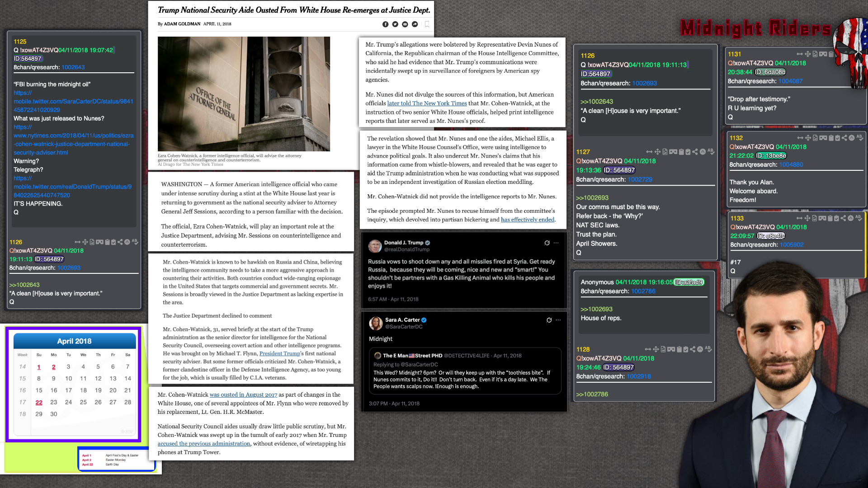This screenshot has height=488, width=868.
Task: Select April 1 on the April 2018 calendar
Action: click(39, 367)
